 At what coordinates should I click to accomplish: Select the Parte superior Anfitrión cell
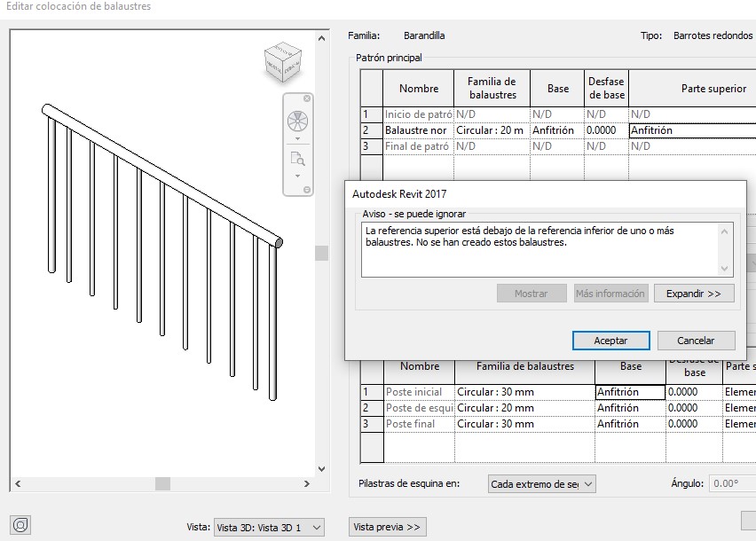691,130
